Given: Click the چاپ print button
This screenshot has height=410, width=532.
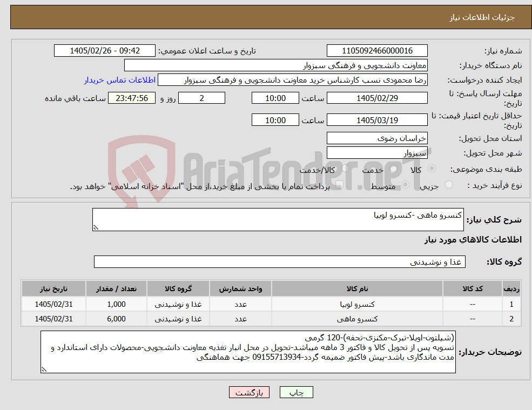Looking at the screenshot, I should click(296, 392).
